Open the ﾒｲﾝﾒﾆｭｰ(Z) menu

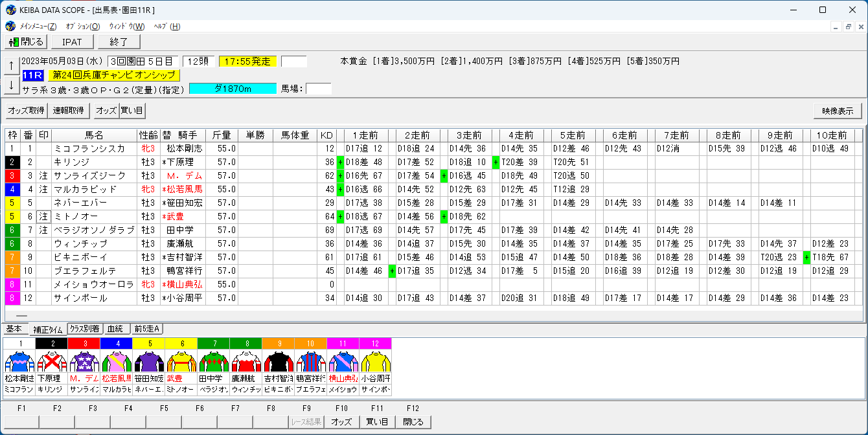38,27
